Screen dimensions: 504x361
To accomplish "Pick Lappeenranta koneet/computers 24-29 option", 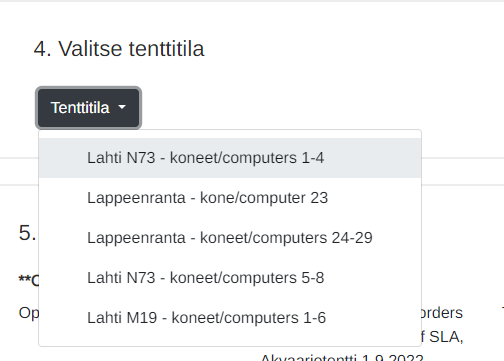I will tap(230, 238).
